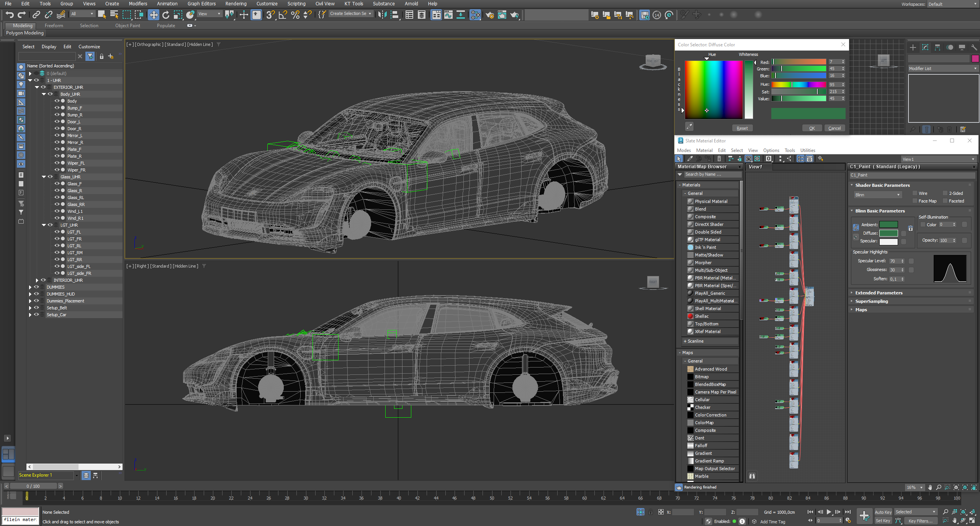
Task: Activate the Rotate tool icon
Action: click(x=166, y=15)
